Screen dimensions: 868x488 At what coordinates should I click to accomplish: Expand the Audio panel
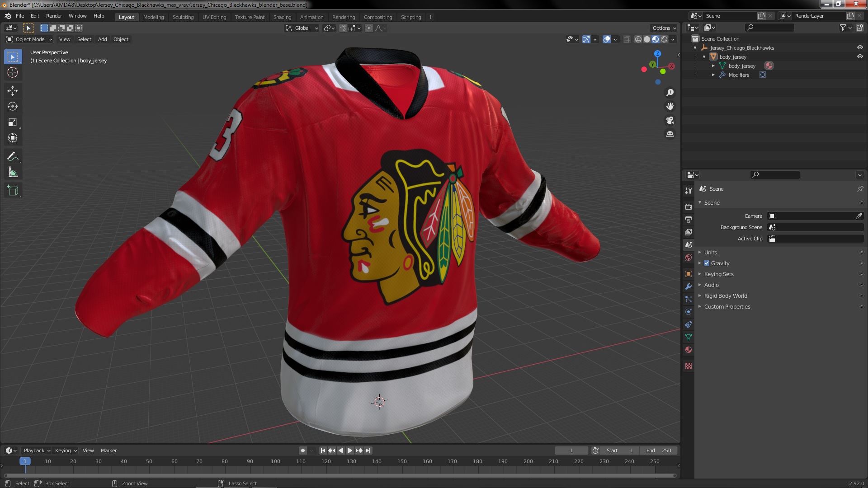(x=711, y=285)
